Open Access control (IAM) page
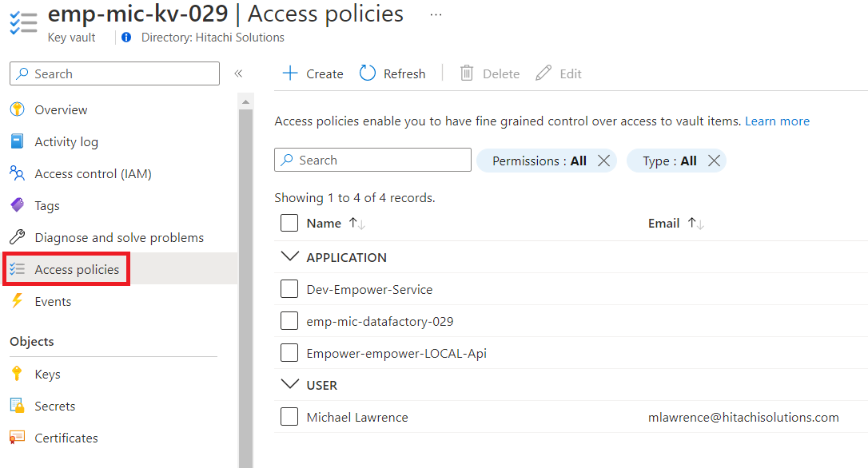Screen dimensions: 868x468 click(x=93, y=173)
